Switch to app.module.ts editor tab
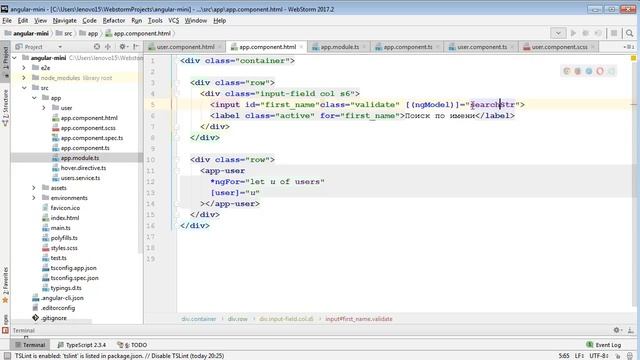 pos(339,47)
